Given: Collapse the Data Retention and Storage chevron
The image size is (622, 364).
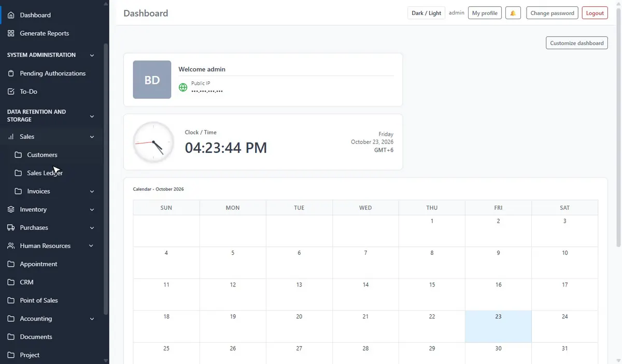Looking at the screenshot, I should [92, 116].
